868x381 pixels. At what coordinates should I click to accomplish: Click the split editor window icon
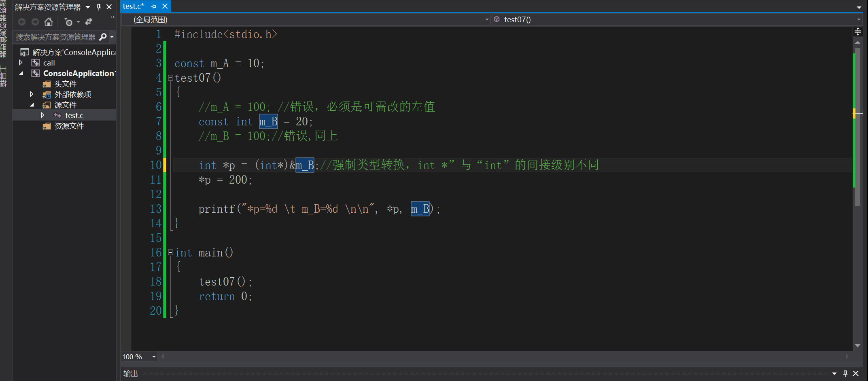pos(857,32)
